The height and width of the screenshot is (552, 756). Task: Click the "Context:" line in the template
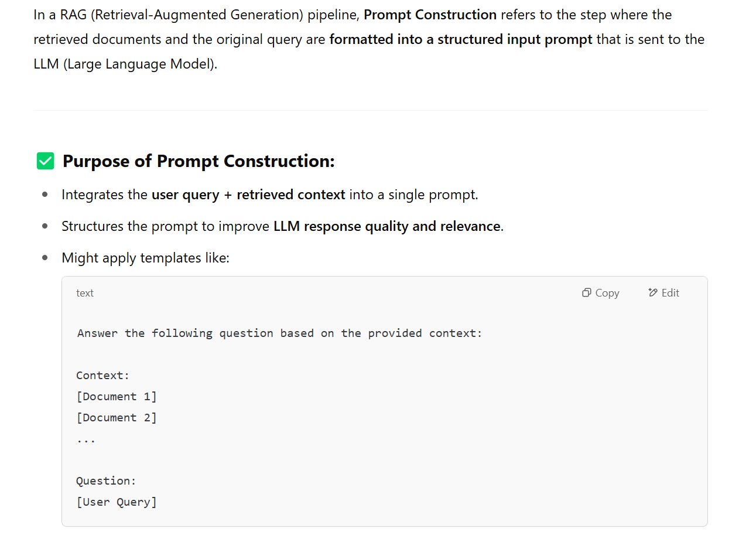(x=102, y=376)
